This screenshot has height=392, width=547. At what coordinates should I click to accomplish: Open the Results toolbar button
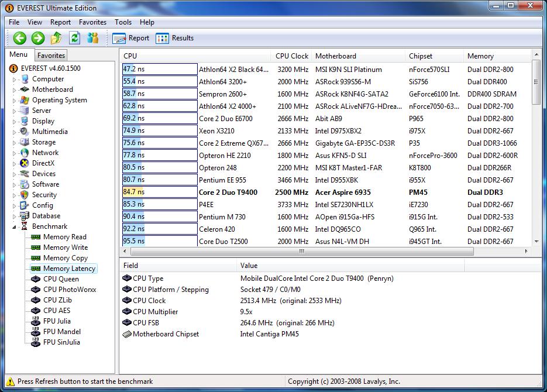175,38
